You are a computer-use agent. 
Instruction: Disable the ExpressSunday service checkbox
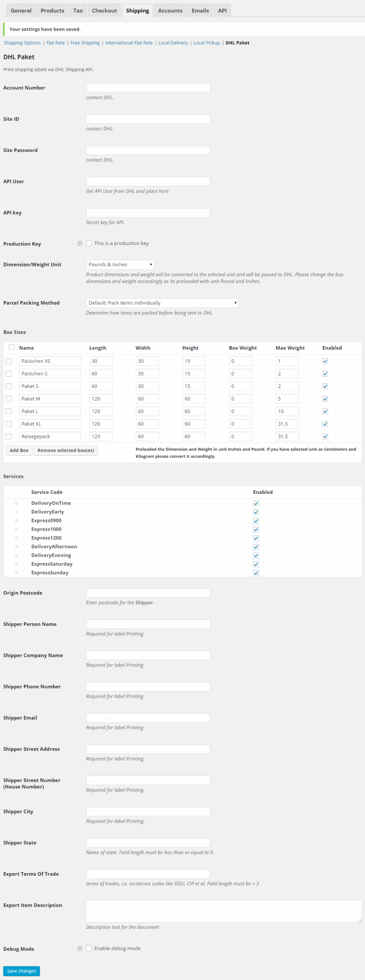[x=256, y=573]
